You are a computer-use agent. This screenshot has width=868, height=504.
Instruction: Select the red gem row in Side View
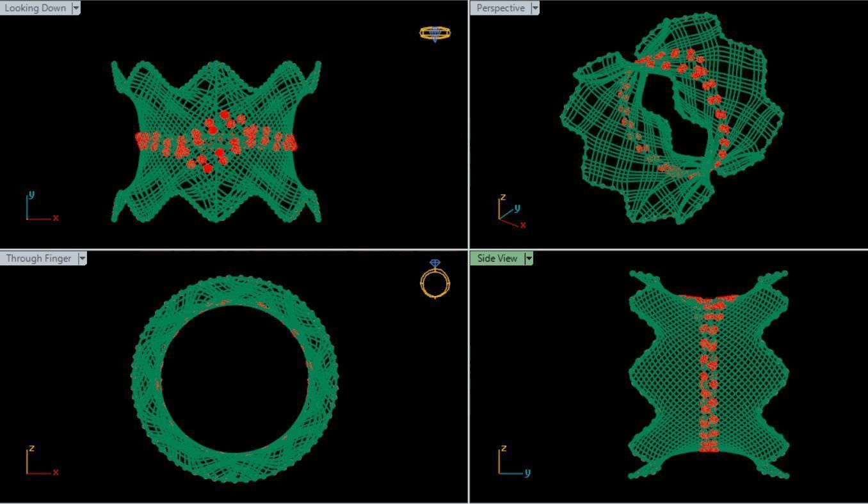point(708,374)
